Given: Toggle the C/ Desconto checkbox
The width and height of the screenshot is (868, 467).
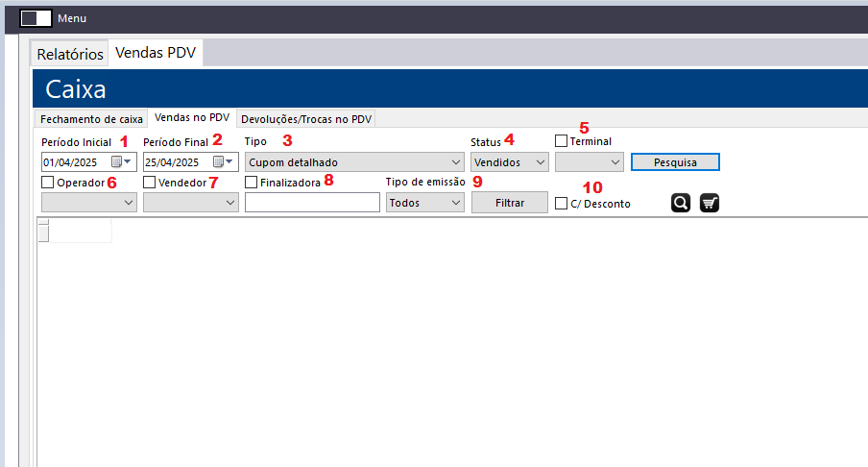Looking at the screenshot, I should (x=562, y=203).
